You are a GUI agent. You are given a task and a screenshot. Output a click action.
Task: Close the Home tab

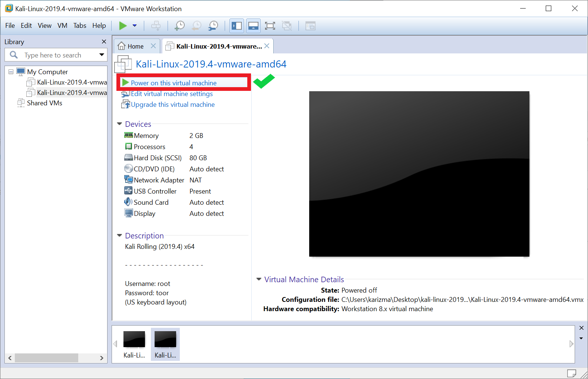point(153,46)
